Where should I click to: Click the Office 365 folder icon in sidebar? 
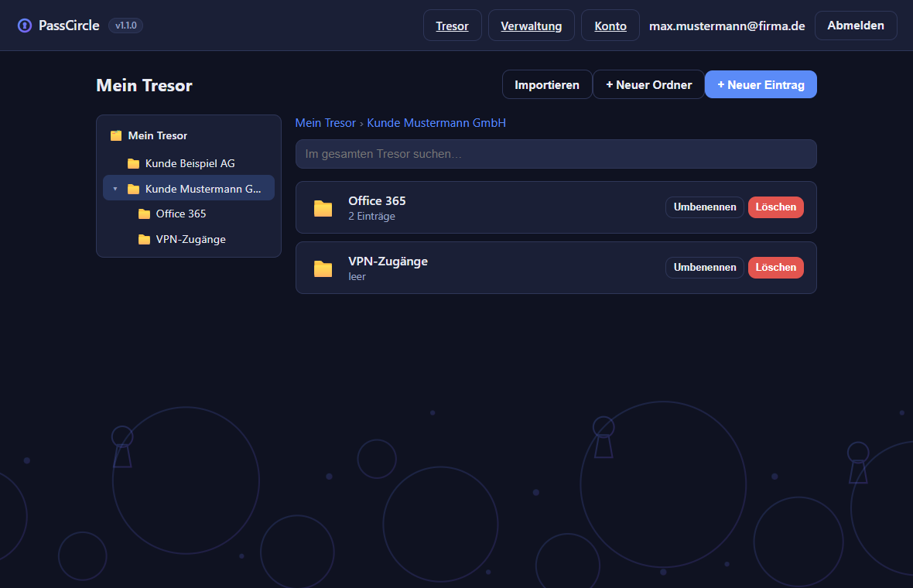[145, 214]
